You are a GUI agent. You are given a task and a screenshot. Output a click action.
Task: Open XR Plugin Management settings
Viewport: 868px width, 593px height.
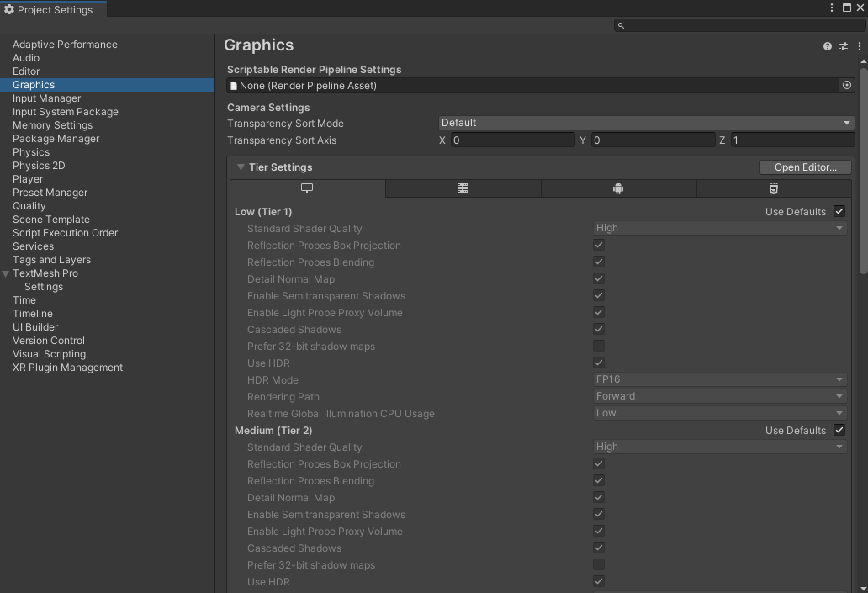67,367
